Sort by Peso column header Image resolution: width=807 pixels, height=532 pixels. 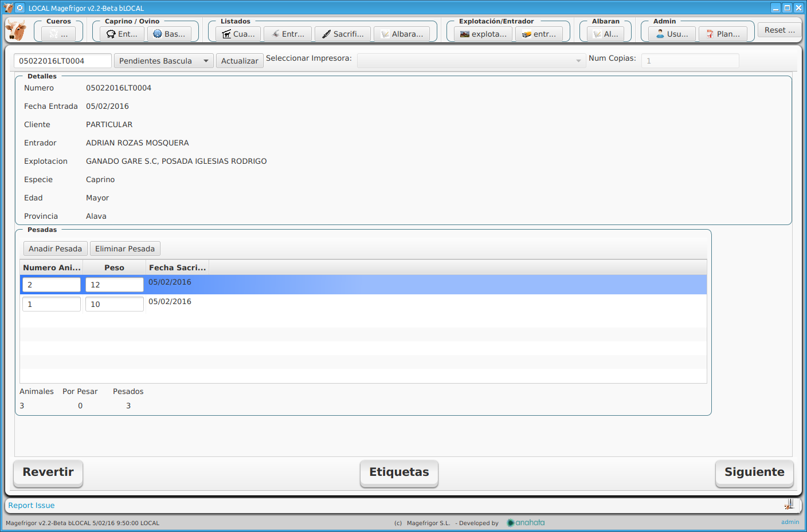click(x=115, y=267)
